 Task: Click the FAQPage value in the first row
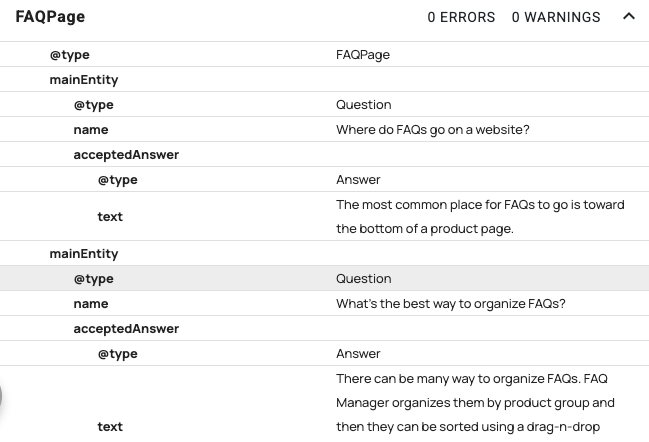(363, 54)
